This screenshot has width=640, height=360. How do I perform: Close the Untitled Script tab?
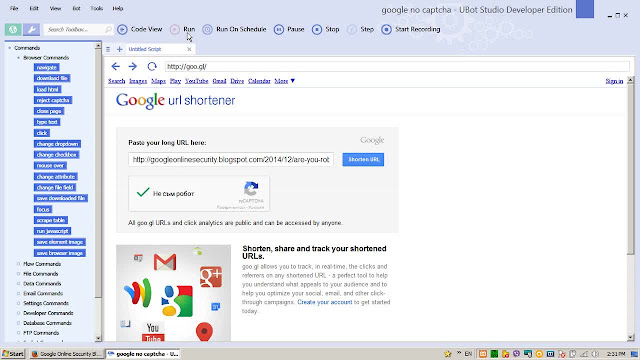click(189, 49)
